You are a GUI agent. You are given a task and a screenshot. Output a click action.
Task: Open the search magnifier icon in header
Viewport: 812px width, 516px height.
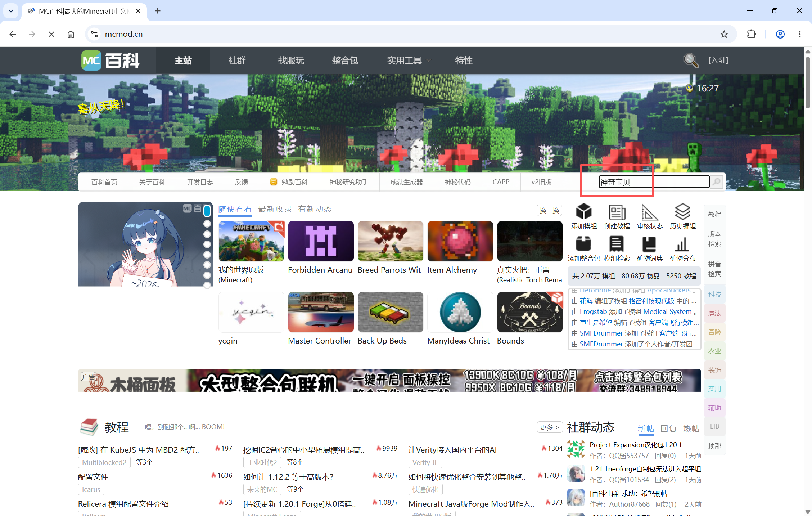pyautogui.click(x=691, y=60)
